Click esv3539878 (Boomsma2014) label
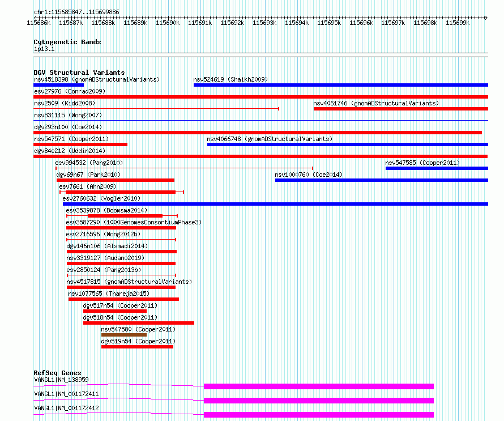This screenshot has width=504, height=421. coord(106,210)
